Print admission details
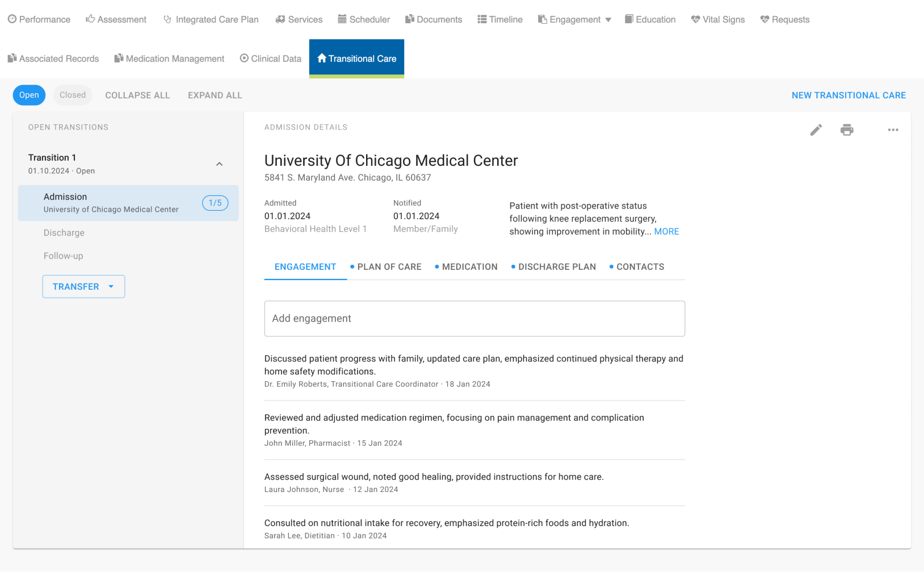Screen dimensions: 924x572 (847, 130)
